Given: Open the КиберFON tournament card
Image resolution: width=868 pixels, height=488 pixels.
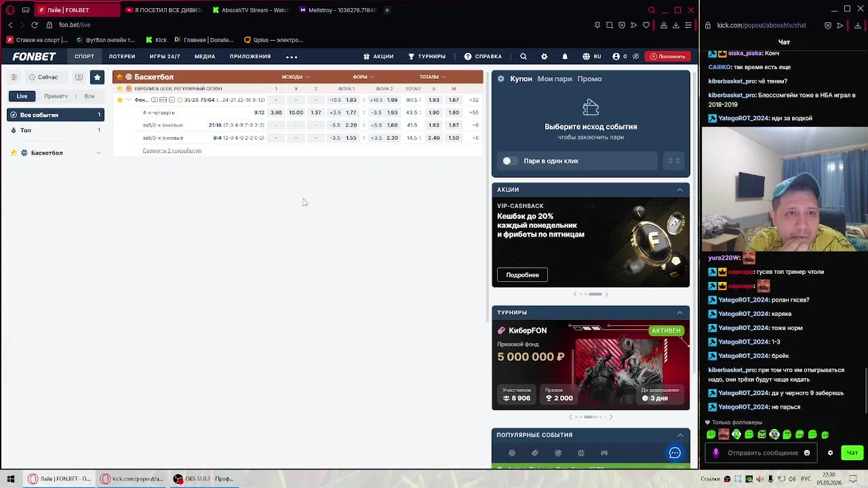Looking at the screenshot, I should 591,365.
